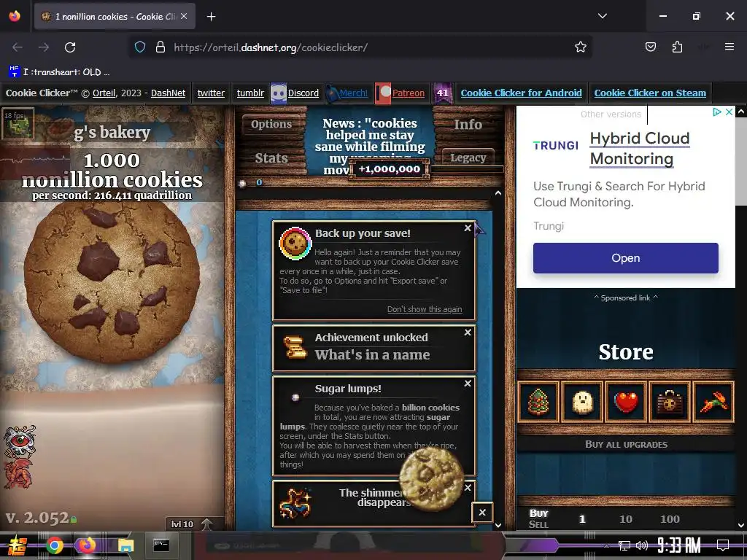Open the Firefox extensions puzzle icon
The image size is (747, 560).
point(677,47)
